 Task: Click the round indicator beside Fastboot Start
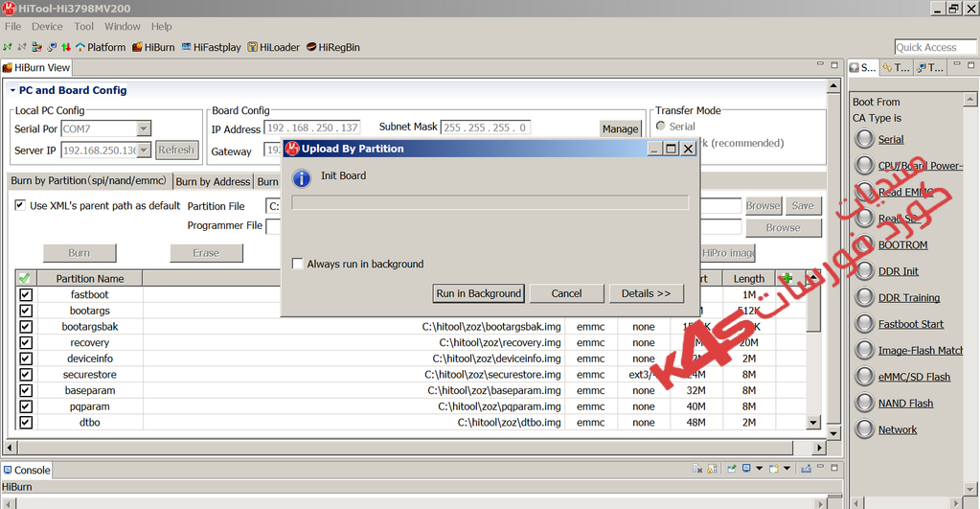coord(864,323)
